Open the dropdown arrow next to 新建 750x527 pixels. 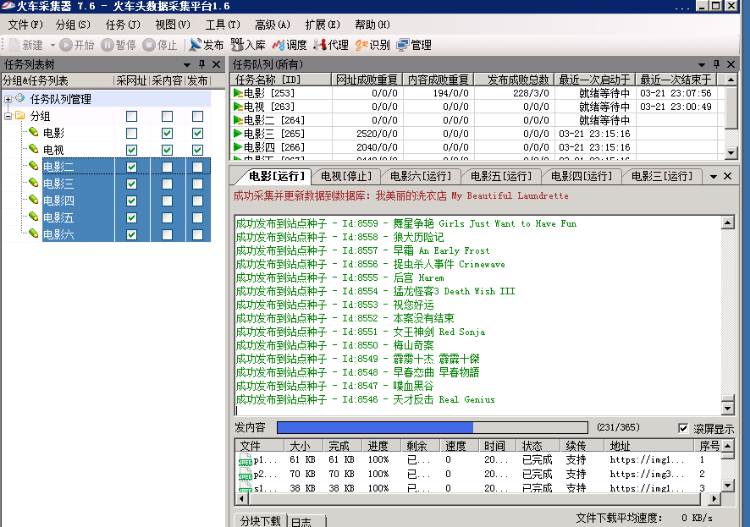point(50,45)
